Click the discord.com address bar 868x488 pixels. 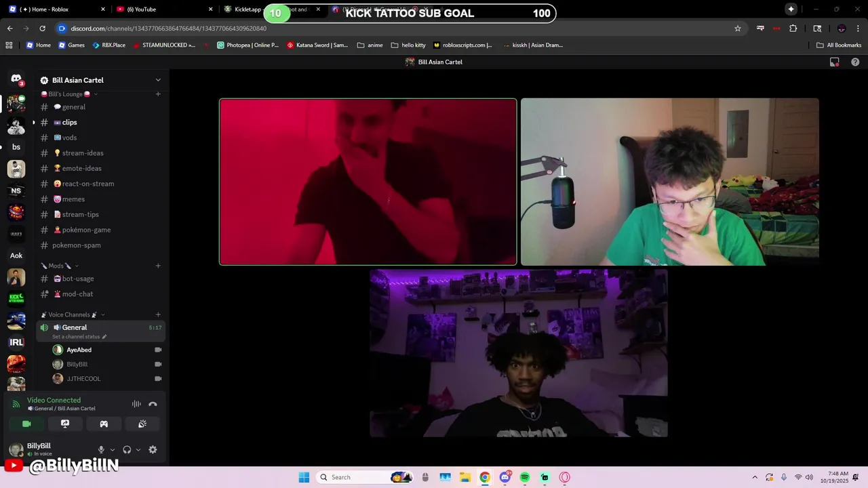393,28
